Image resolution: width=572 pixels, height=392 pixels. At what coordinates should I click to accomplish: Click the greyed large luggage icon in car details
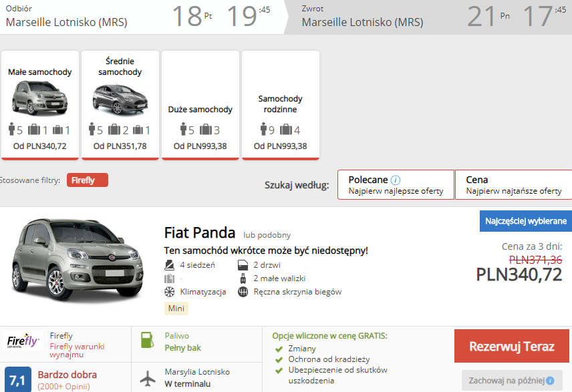click(169, 278)
